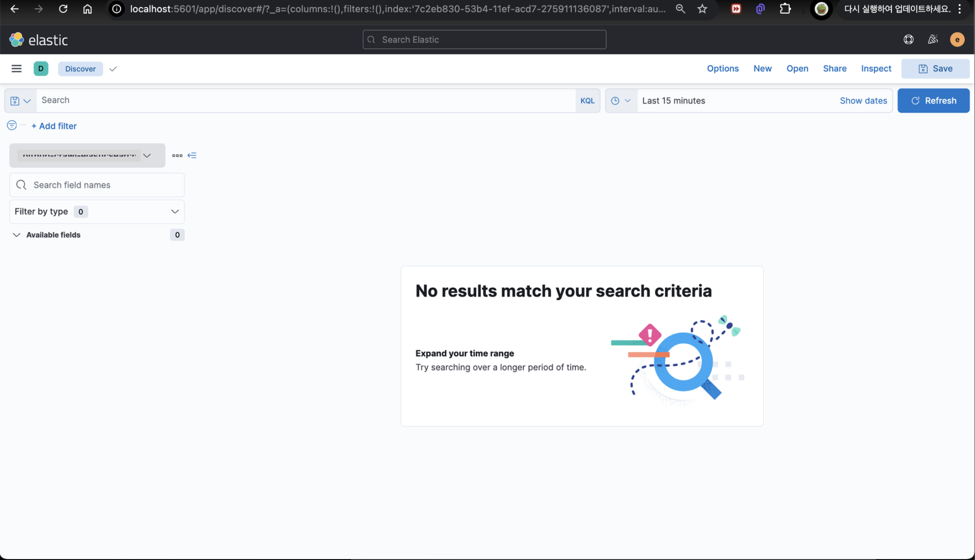
Task: Click the user avatar 'e' icon
Action: (957, 40)
